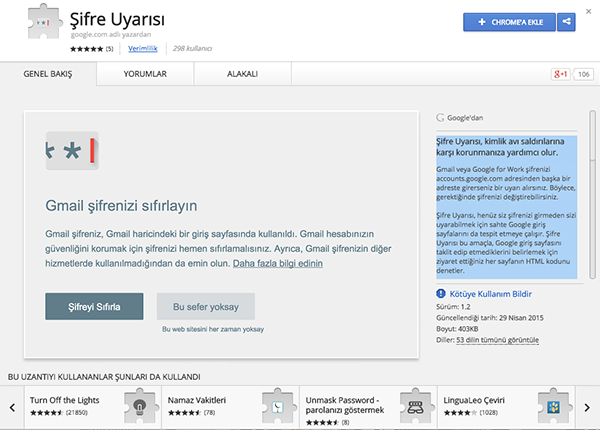Click the Güncellendiği tarih: 29 Nisan 2015 text
The image size is (600, 430).
tap(490, 318)
